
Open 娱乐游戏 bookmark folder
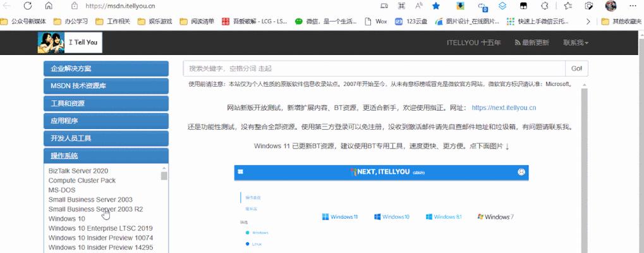pos(155,22)
